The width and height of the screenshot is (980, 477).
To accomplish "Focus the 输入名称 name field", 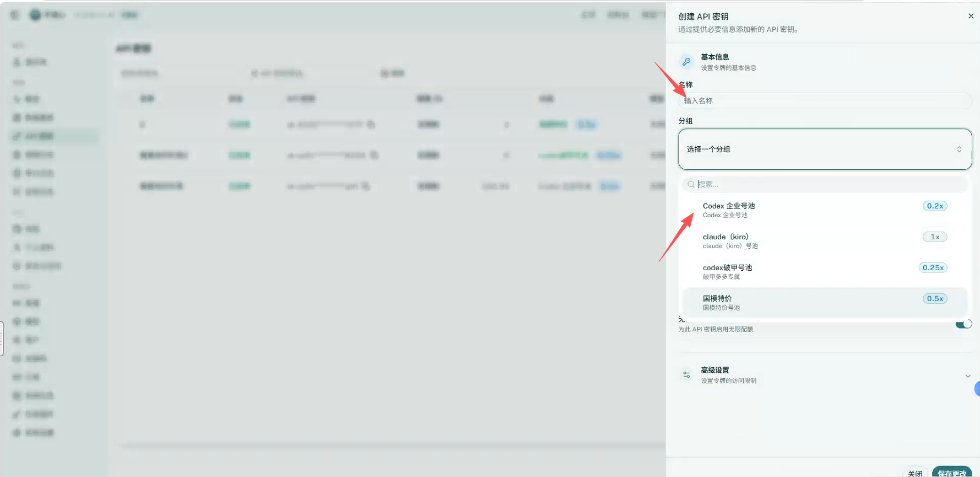I will (825, 101).
